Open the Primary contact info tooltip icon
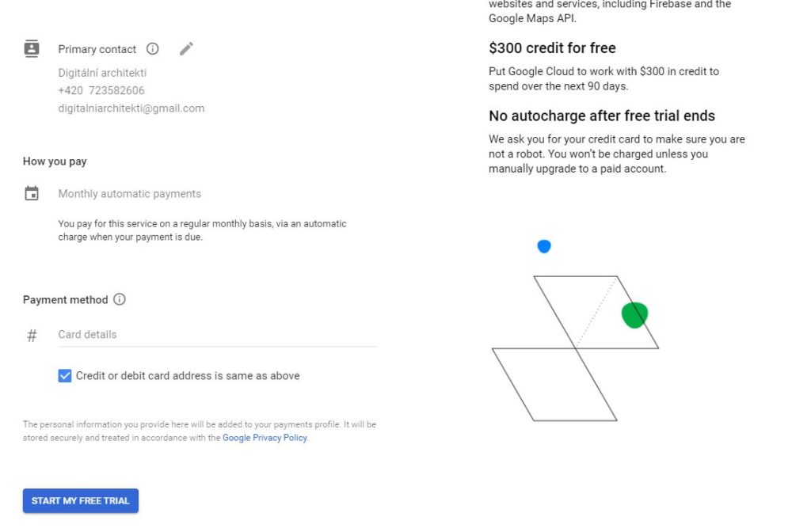 [x=153, y=48]
